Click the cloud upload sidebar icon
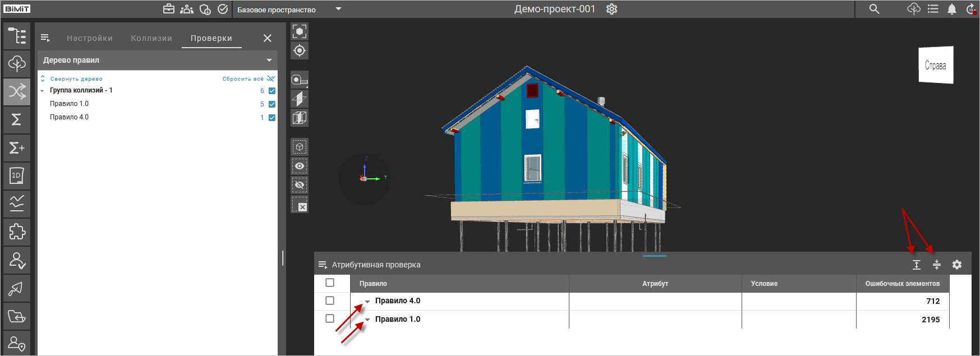Image resolution: width=980 pixels, height=356 pixels. 17,63
